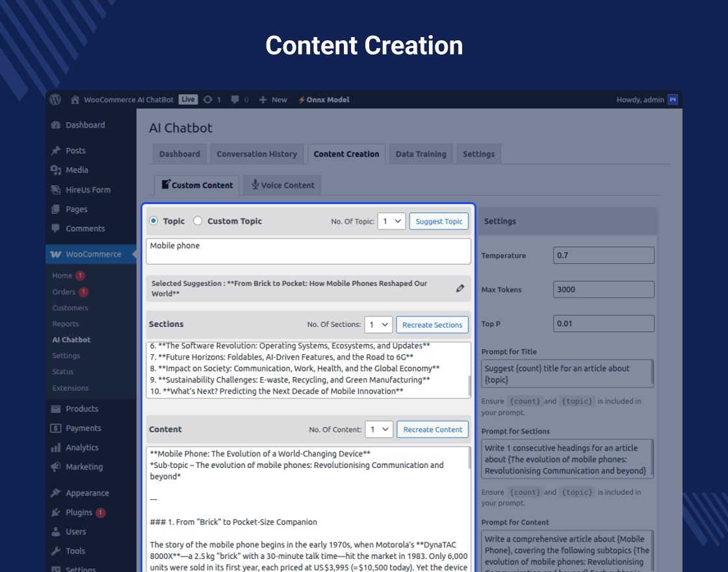Open Media from the sidebar icon
The width and height of the screenshot is (728, 572).
[x=57, y=170]
